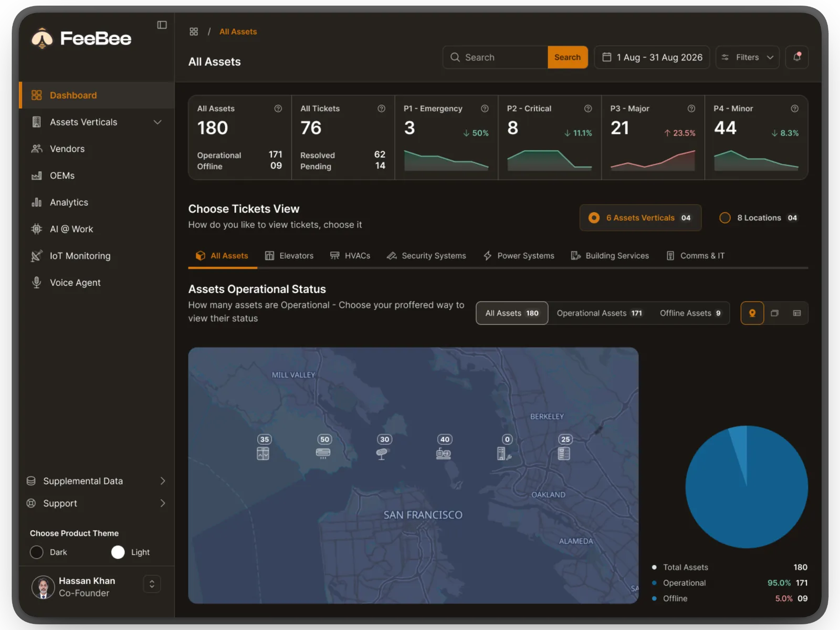The width and height of the screenshot is (840, 630).
Task: Show help for P3 - Major card
Action: pos(691,109)
